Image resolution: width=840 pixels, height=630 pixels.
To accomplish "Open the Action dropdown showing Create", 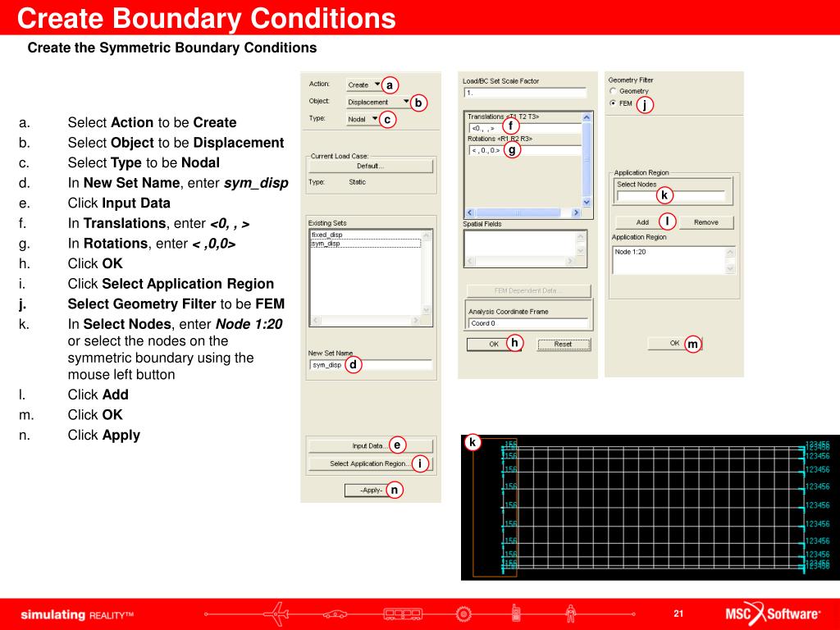I will (363, 84).
